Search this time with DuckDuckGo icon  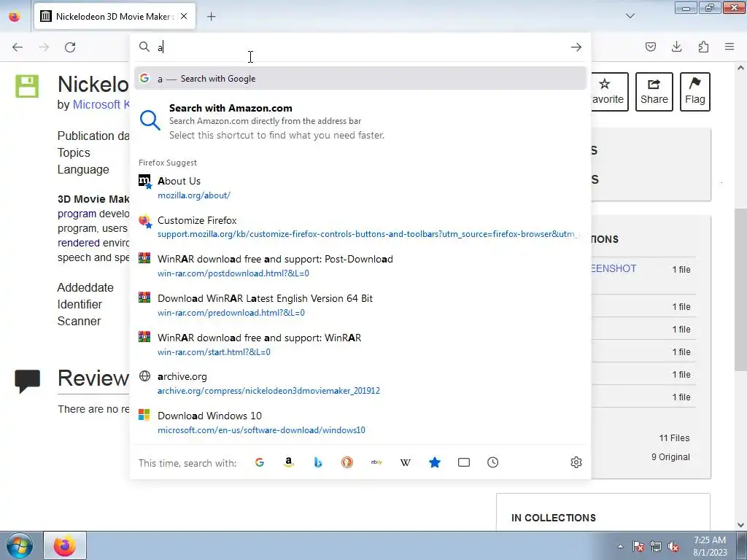click(347, 462)
